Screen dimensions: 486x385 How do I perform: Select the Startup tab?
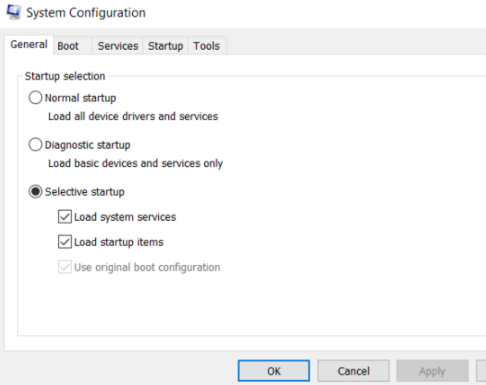[x=165, y=46]
